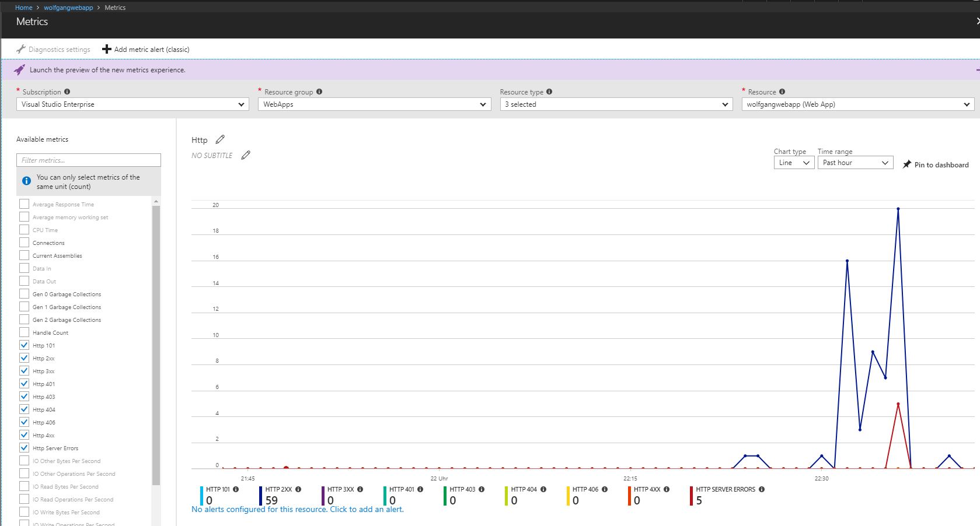This screenshot has height=526, width=980.
Task: Click the info icon beside HTTP 2XX legend
Action: [x=298, y=489]
